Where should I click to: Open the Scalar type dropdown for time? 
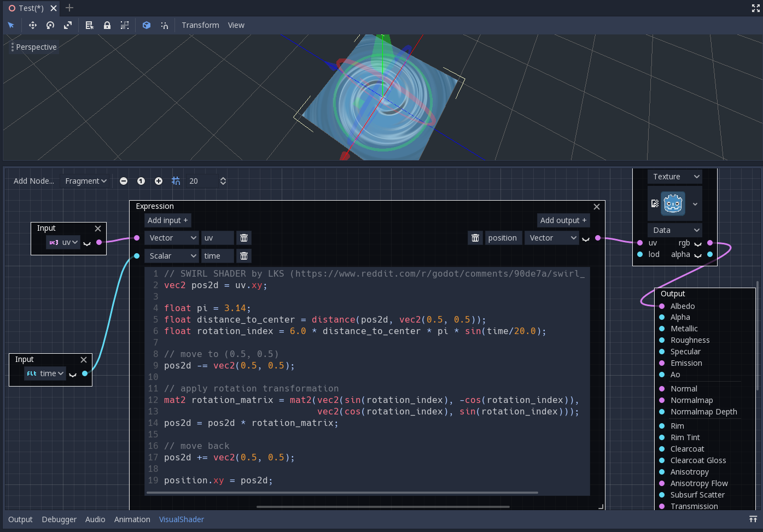coord(172,256)
